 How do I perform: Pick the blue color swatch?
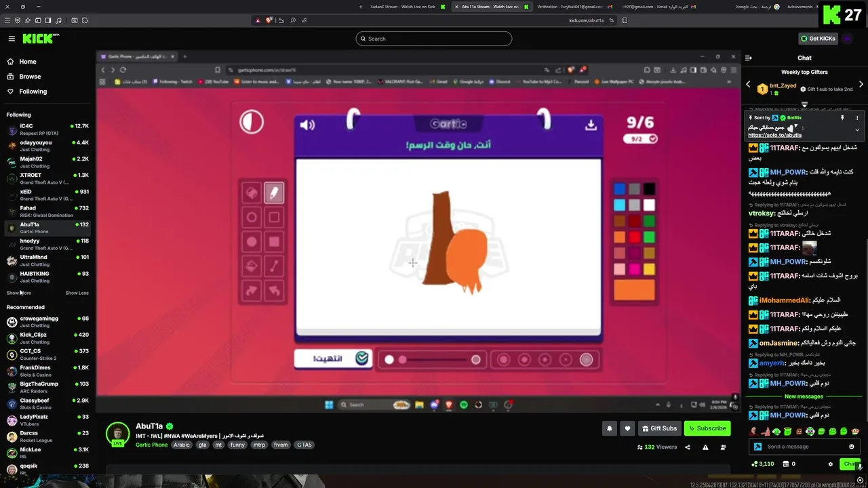[620, 189]
